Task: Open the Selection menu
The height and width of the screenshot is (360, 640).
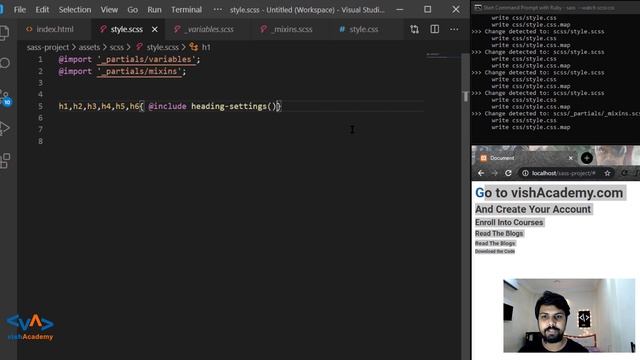Action: click(75, 9)
